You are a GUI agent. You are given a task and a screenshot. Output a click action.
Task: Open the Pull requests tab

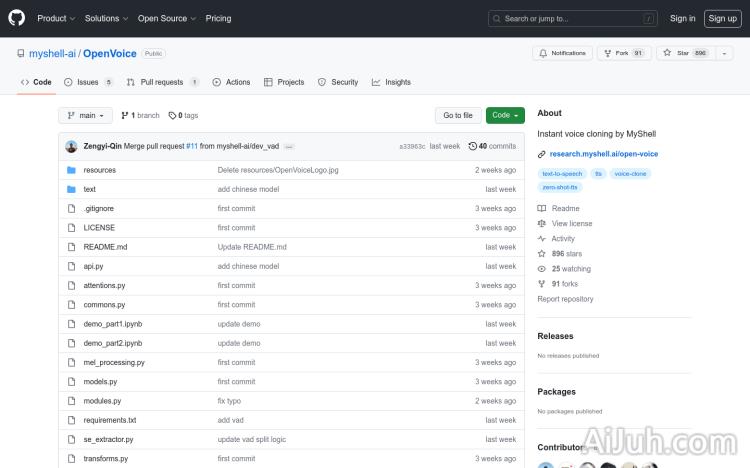point(160,82)
